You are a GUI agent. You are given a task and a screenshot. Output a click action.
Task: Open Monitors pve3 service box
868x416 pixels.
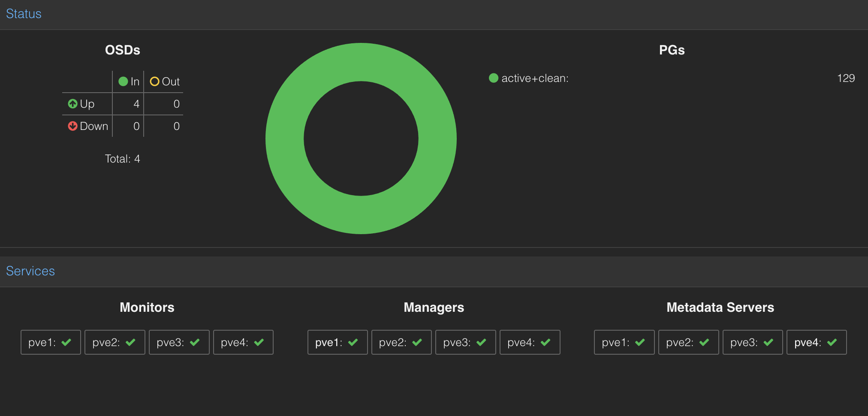pos(179,342)
